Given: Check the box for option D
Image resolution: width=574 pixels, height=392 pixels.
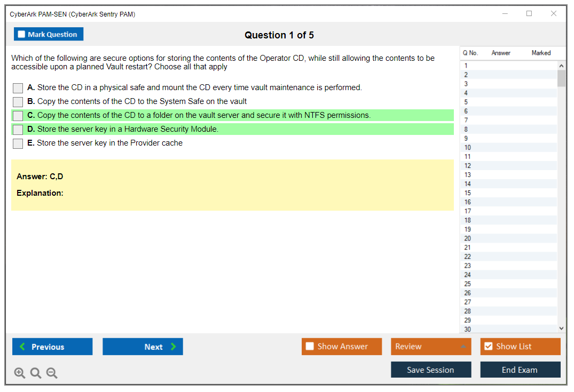Looking at the screenshot, I should coord(18,130).
